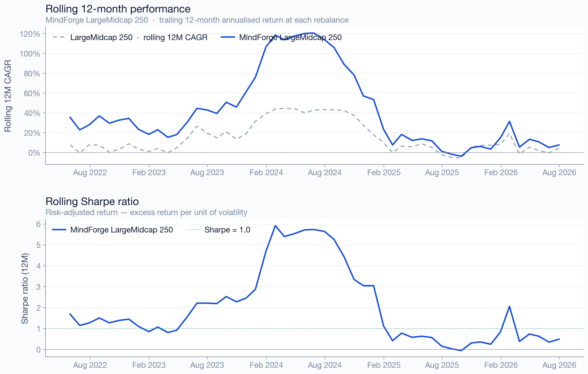Click the '1' Sharpe y-axis label
The height and width of the screenshot is (374, 588).
[x=38, y=329]
